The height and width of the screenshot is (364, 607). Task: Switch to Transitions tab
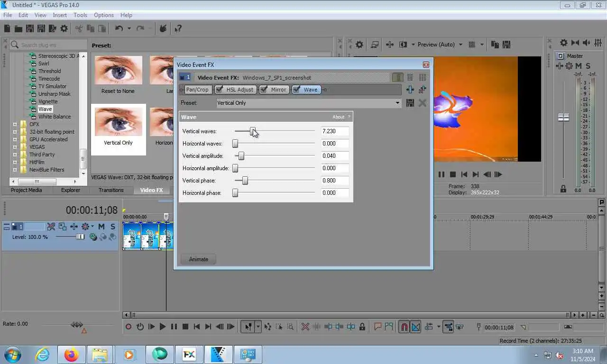(111, 190)
